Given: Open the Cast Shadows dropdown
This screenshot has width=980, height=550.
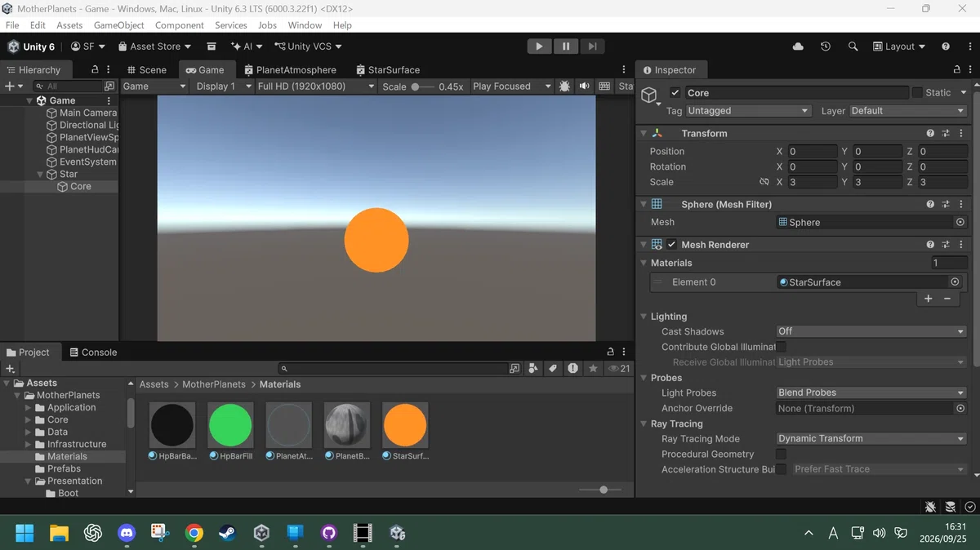Looking at the screenshot, I should tap(871, 331).
